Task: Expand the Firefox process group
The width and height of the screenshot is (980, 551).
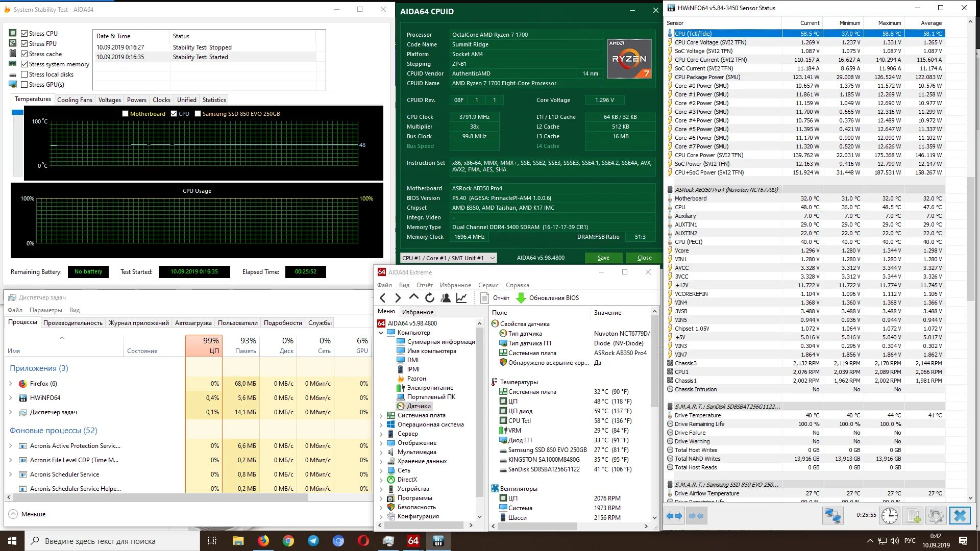Action: click(x=11, y=384)
